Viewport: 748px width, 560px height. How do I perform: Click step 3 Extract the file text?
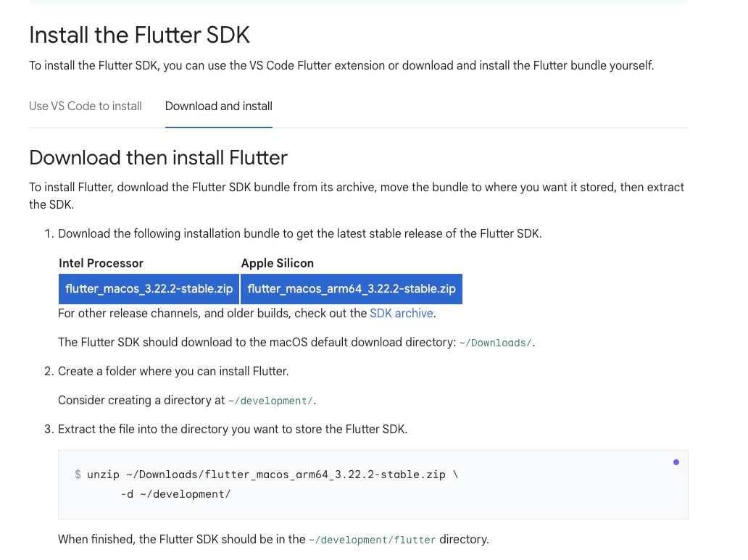(233, 429)
